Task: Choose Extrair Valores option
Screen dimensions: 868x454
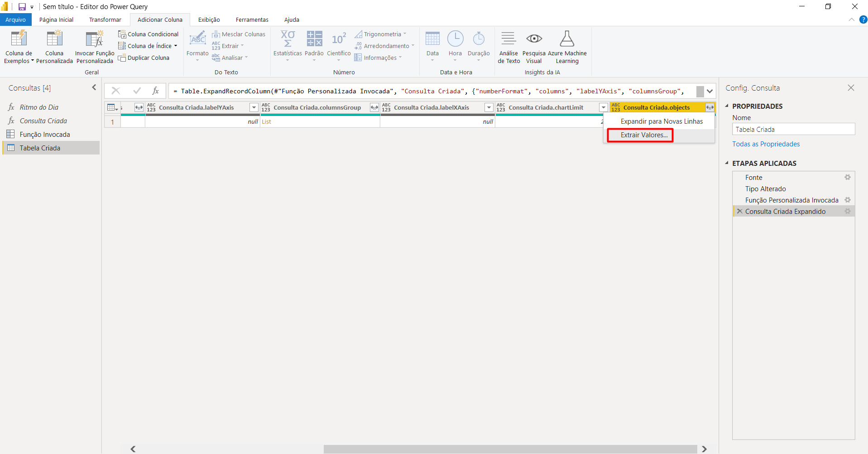Action: [644, 135]
